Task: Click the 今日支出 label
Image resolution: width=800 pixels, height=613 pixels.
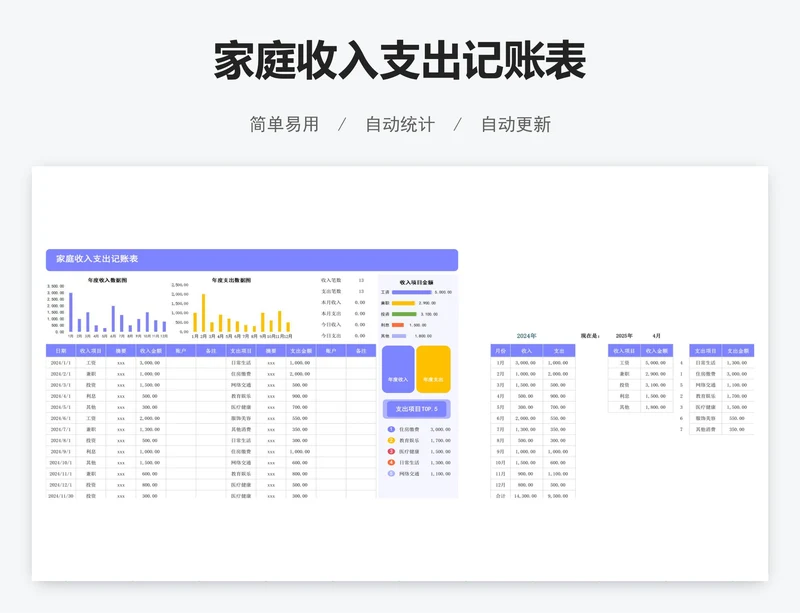Action: pyautogui.click(x=331, y=336)
